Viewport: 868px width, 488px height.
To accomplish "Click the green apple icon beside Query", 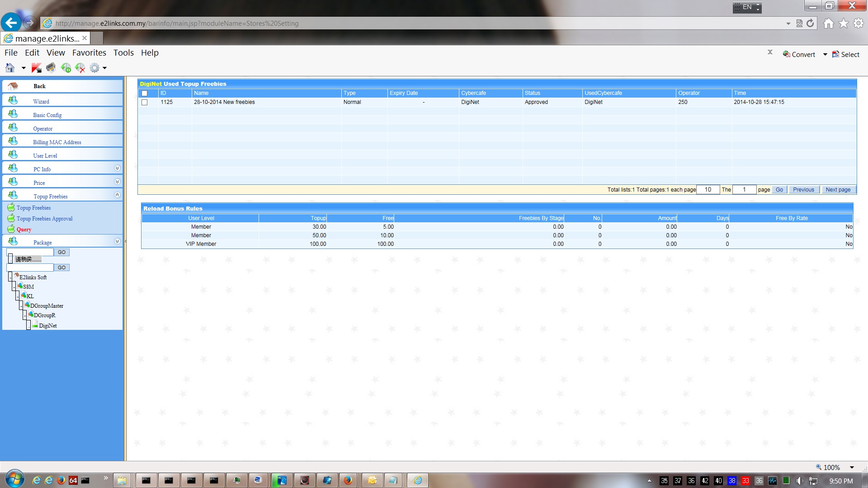I will point(11,229).
